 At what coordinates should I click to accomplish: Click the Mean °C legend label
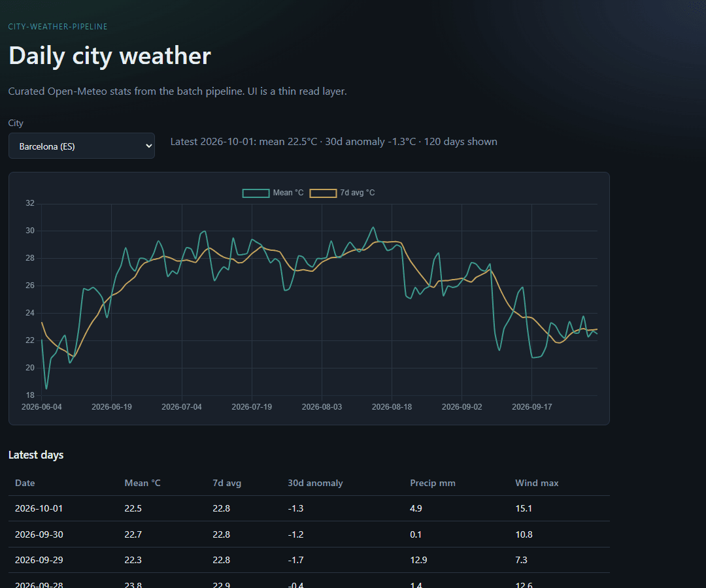pos(288,193)
